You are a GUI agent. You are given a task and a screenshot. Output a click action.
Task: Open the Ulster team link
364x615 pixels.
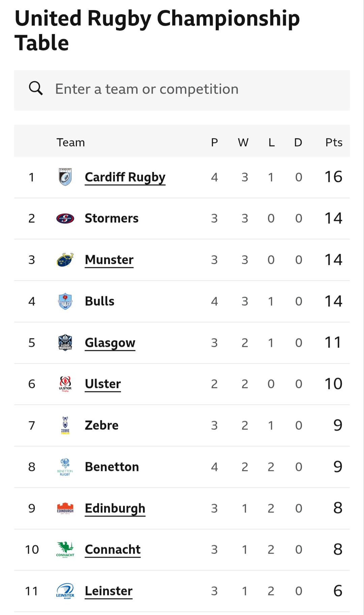coord(103,384)
